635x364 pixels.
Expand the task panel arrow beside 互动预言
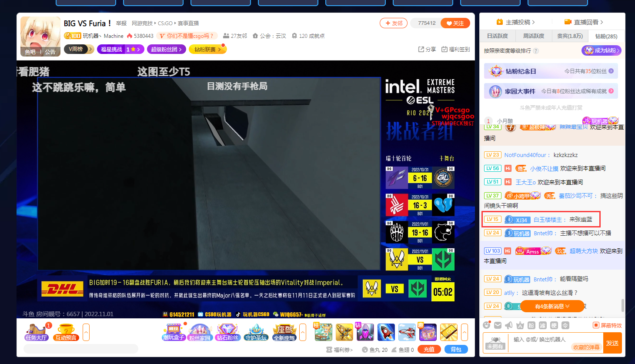pos(86,332)
